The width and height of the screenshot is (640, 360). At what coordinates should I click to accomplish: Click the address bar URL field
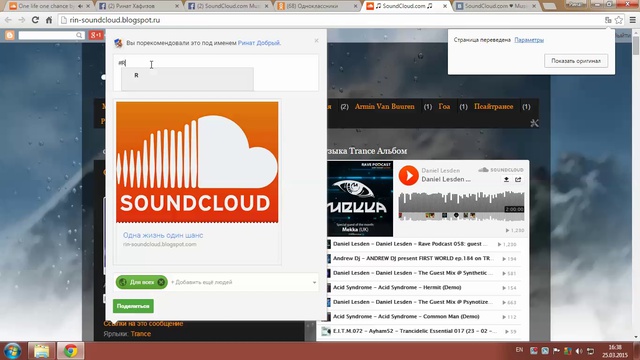(331, 20)
